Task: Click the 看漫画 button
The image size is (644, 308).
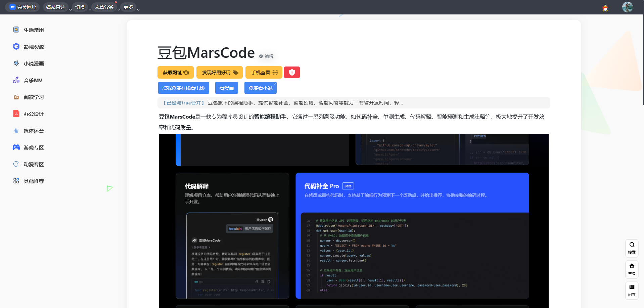Action: [x=227, y=88]
